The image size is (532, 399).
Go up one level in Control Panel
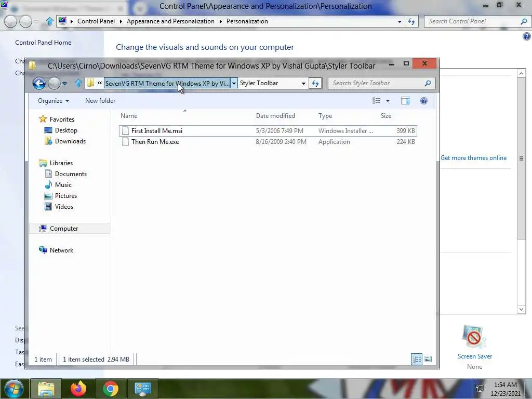49,21
